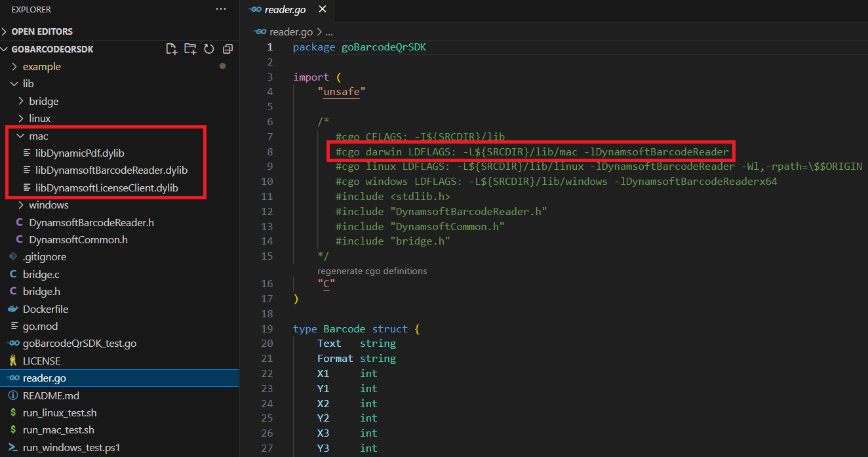Image resolution: width=868 pixels, height=457 pixels.
Task: Open the LICENSE file
Action: pyautogui.click(x=41, y=361)
